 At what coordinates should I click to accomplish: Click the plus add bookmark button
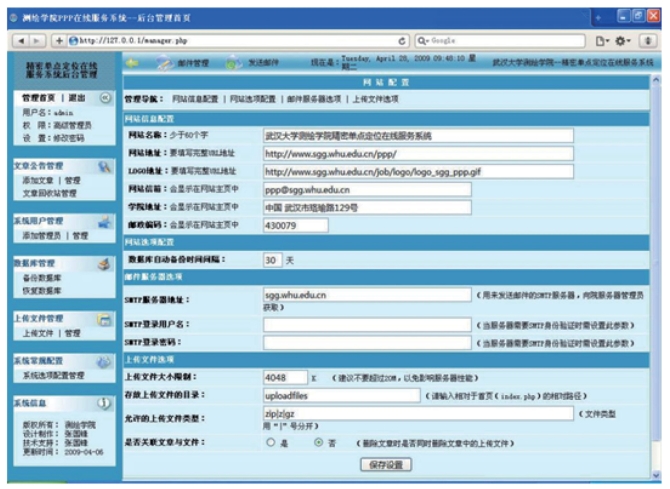(x=59, y=41)
